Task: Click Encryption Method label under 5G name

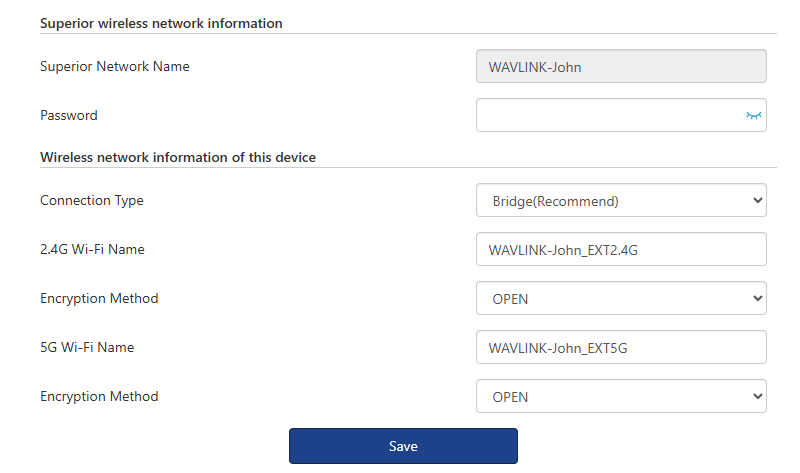Action: tap(99, 397)
